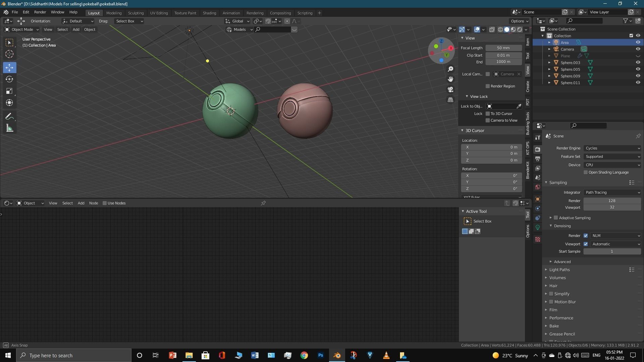Enable Lock To 3D Cursor checkbox

point(488,114)
